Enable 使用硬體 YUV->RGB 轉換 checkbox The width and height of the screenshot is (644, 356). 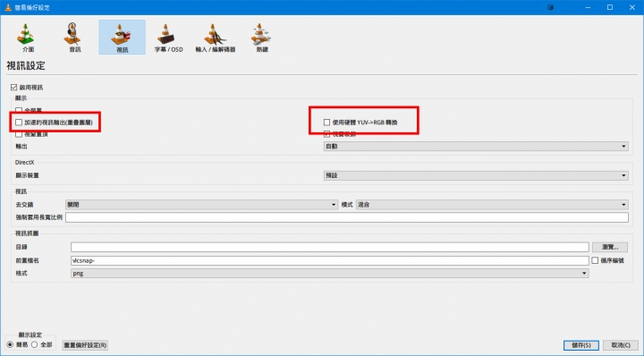tap(327, 123)
